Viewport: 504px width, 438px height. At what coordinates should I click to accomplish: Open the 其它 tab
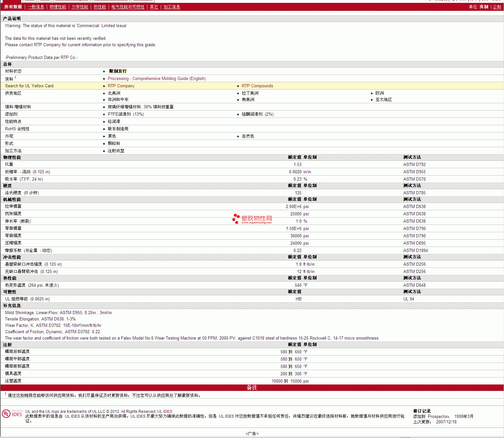154,7
